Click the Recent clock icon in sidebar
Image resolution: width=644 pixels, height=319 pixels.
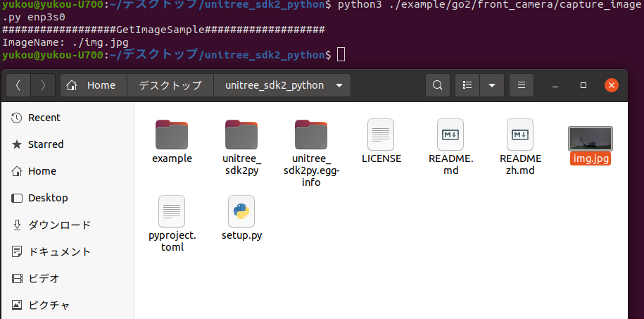pos(17,118)
